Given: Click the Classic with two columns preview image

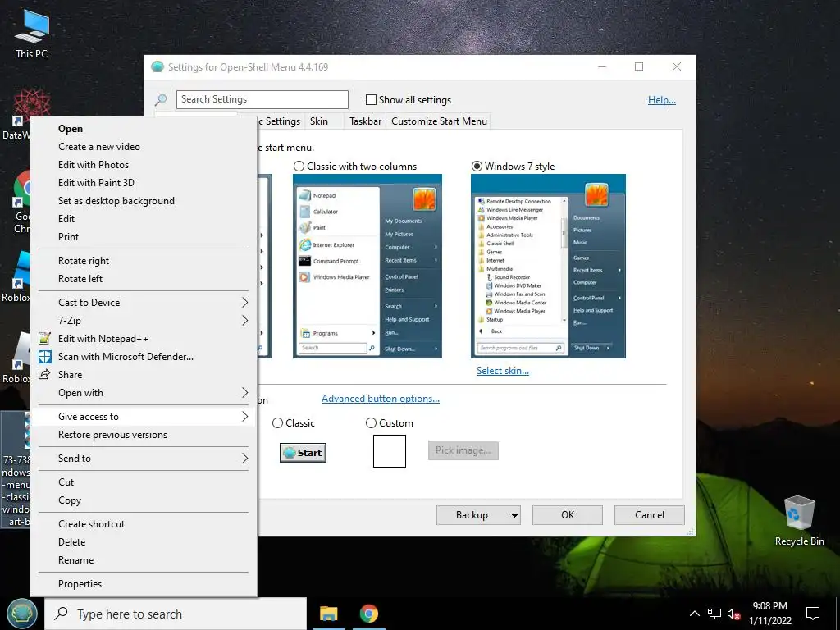Looking at the screenshot, I should pos(367,267).
